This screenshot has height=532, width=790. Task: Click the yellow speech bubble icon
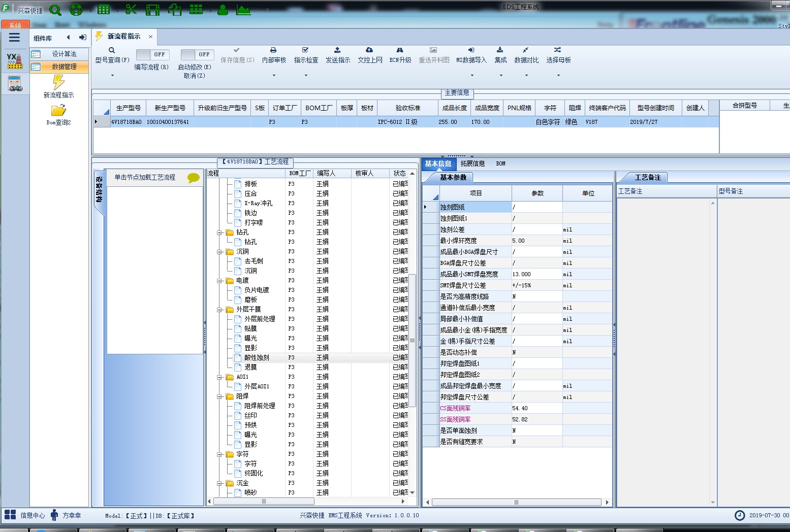(x=194, y=178)
